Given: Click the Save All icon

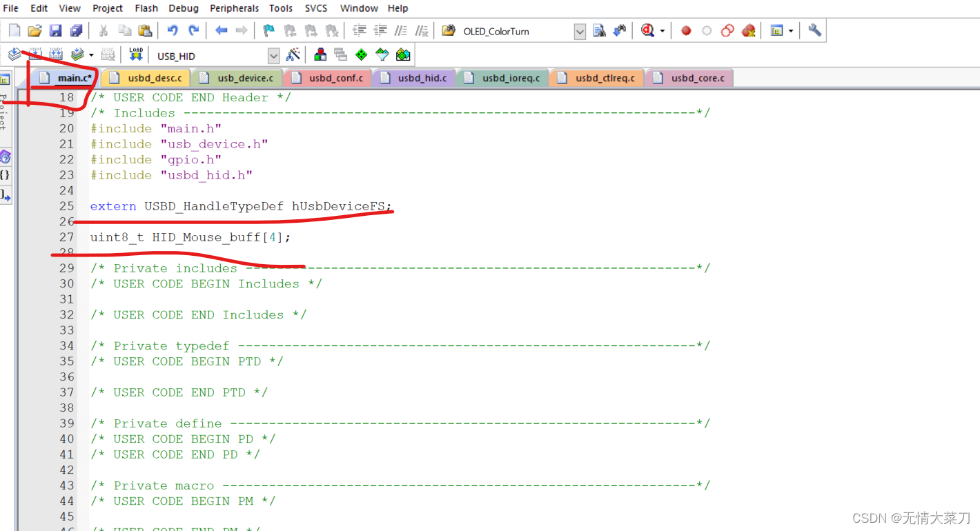Looking at the screenshot, I should coord(77,31).
